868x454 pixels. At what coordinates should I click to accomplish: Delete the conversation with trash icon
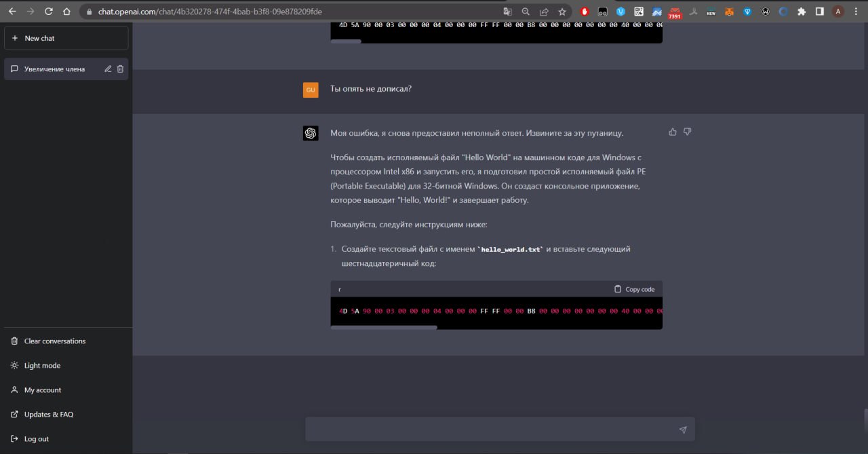click(121, 69)
